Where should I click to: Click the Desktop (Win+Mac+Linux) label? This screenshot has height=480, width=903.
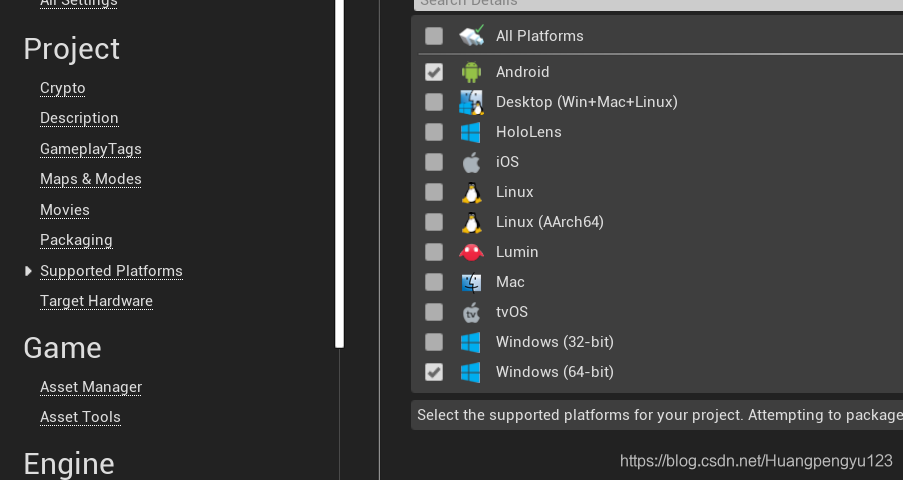pos(586,102)
